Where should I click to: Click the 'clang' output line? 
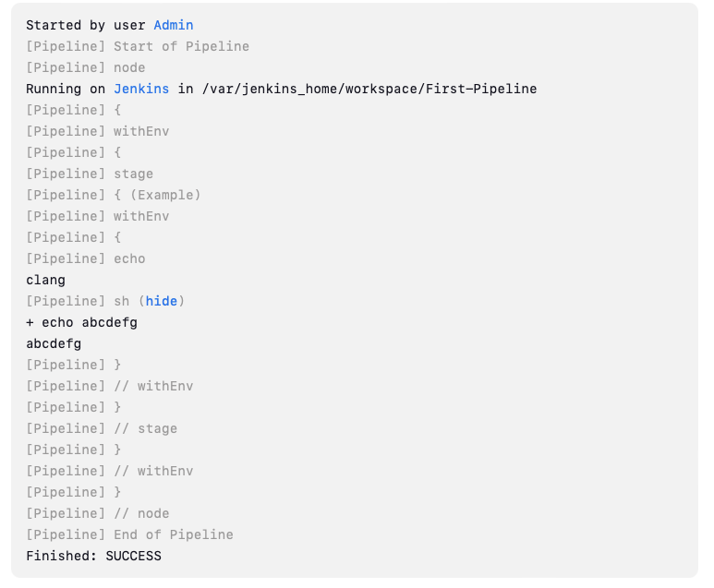(45, 281)
